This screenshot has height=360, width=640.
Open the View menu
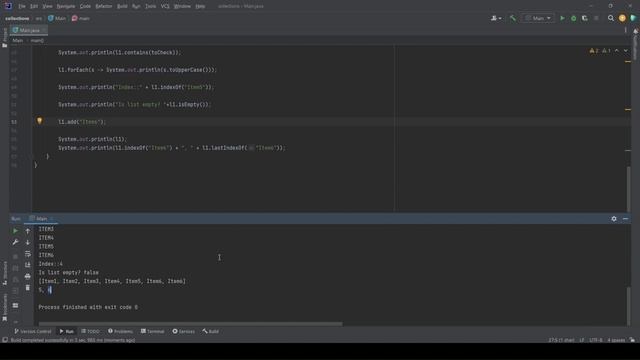(47, 6)
